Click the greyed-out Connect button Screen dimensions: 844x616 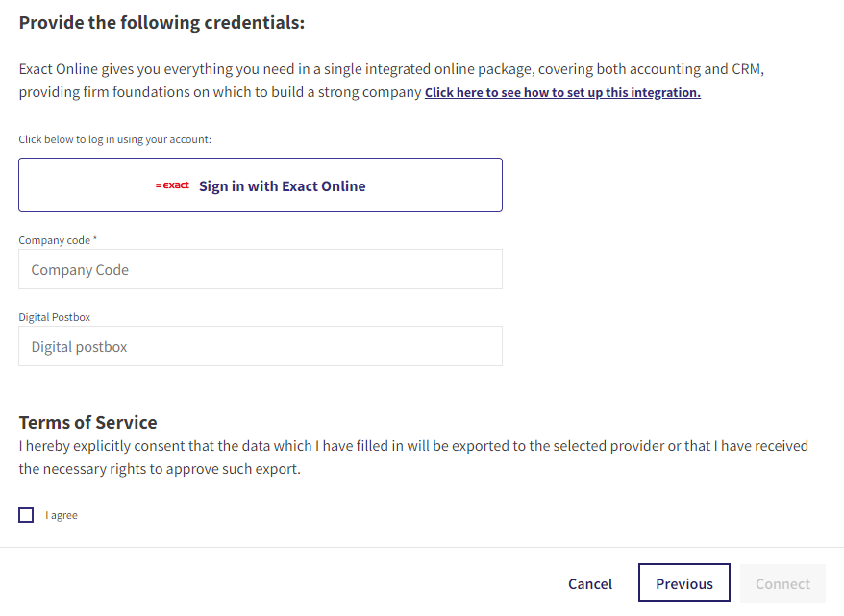tap(782, 583)
